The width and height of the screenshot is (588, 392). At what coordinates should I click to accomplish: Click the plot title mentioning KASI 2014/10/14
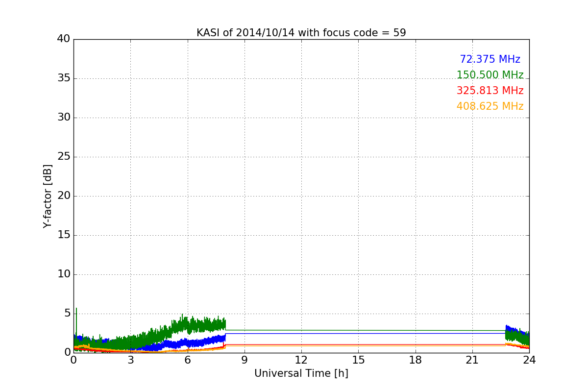(301, 33)
